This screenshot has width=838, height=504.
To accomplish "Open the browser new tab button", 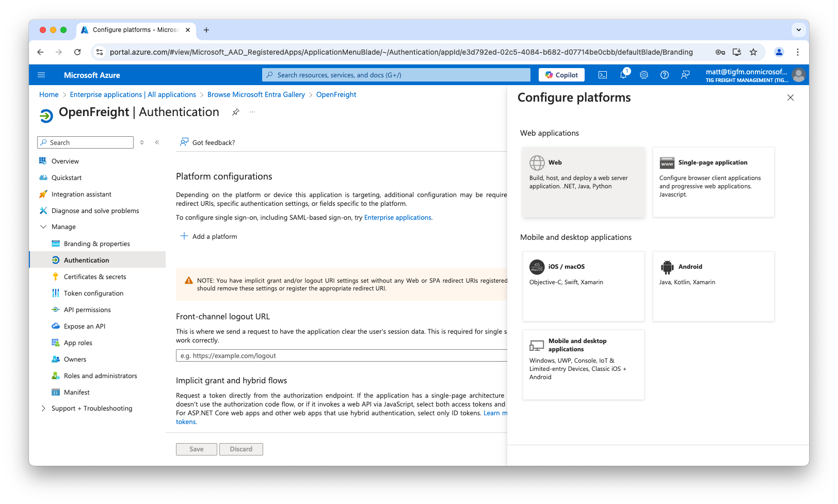I will click(x=206, y=30).
